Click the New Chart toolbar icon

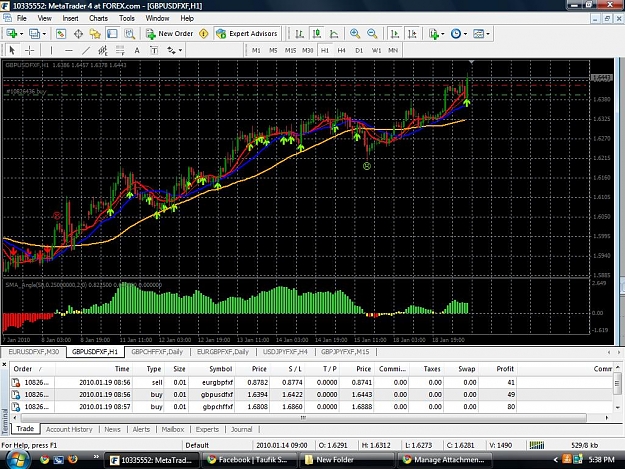[11, 34]
